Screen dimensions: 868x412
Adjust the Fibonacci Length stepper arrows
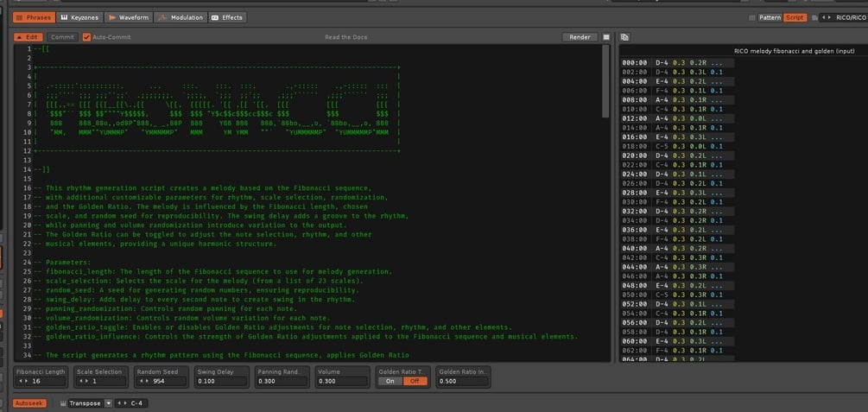pos(22,381)
